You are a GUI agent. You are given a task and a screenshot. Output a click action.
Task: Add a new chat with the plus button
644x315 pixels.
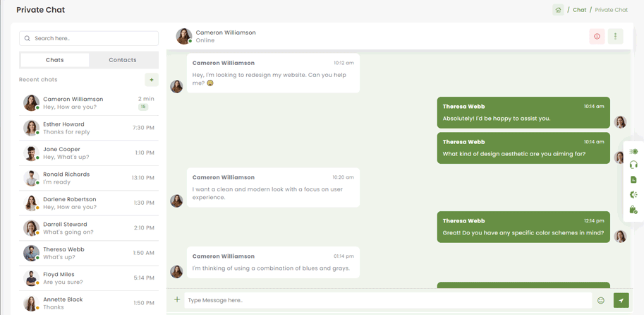tap(151, 80)
